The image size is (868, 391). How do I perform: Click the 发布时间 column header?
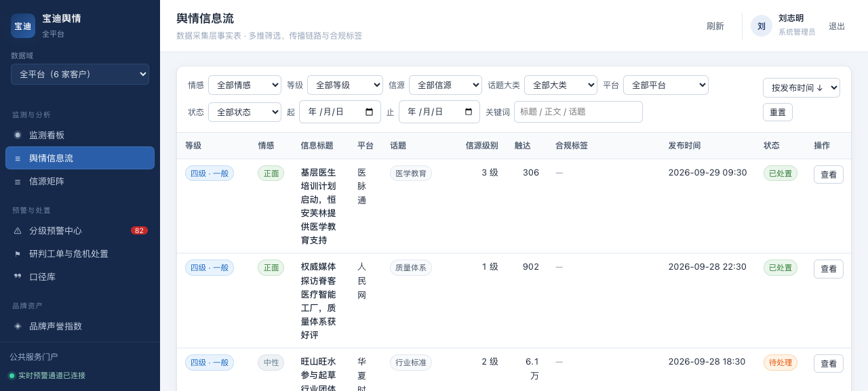pyautogui.click(x=684, y=146)
